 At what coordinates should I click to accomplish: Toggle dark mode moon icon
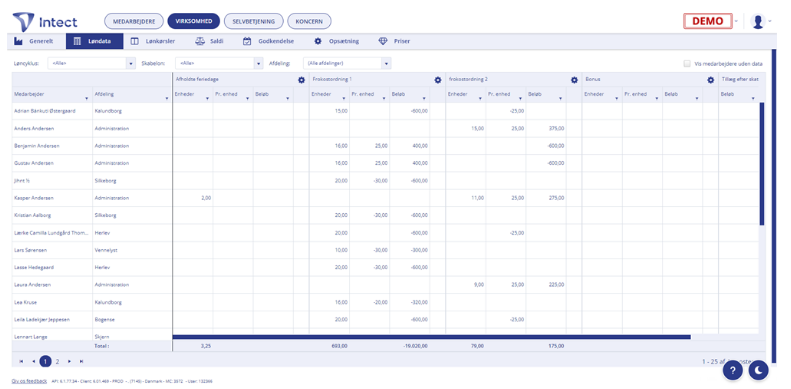(x=758, y=370)
